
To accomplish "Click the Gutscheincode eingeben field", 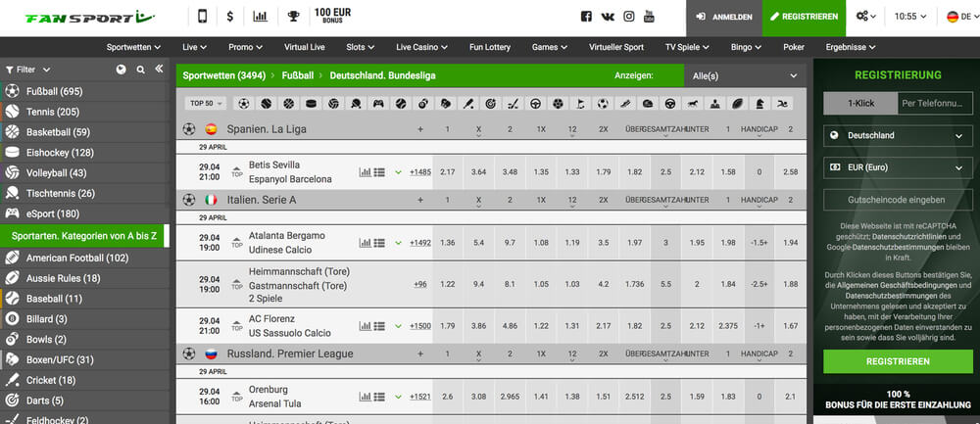I will pos(898,200).
